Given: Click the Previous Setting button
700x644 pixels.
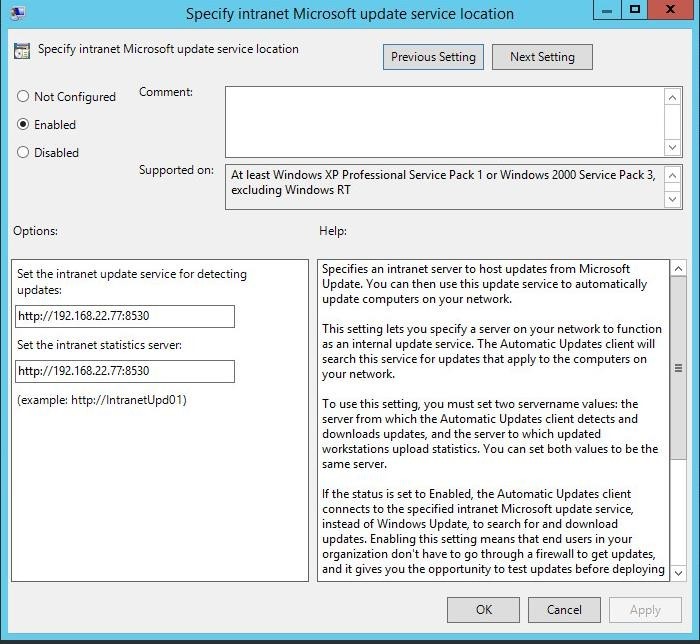Looking at the screenshot, I should click(x=433, y=57).
